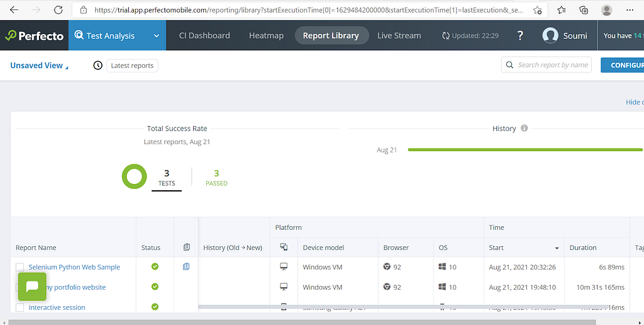Click the device type column header icon

284,247
